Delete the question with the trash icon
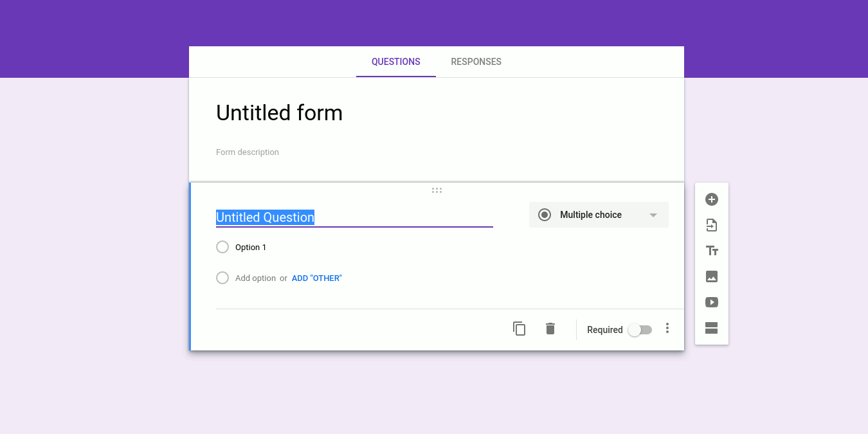Screen dimensions: 868x434 pos(550,329)
